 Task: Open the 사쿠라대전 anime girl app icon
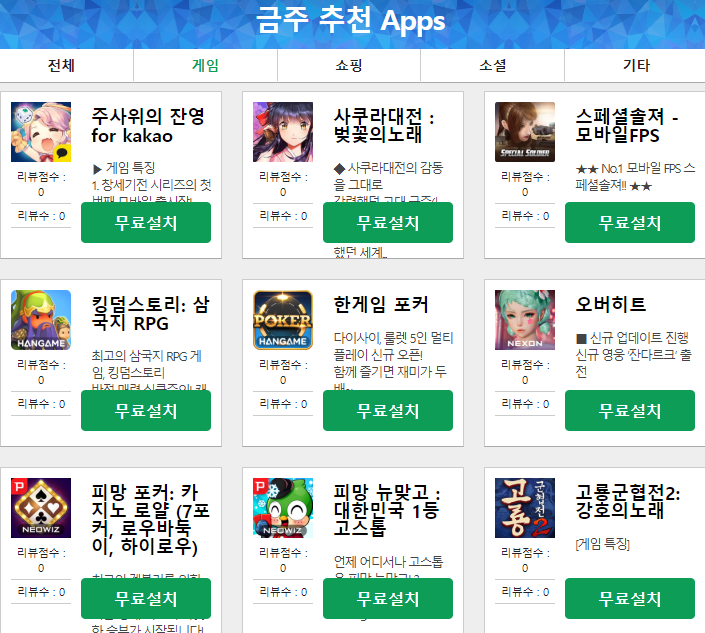(x=283, y=132)
